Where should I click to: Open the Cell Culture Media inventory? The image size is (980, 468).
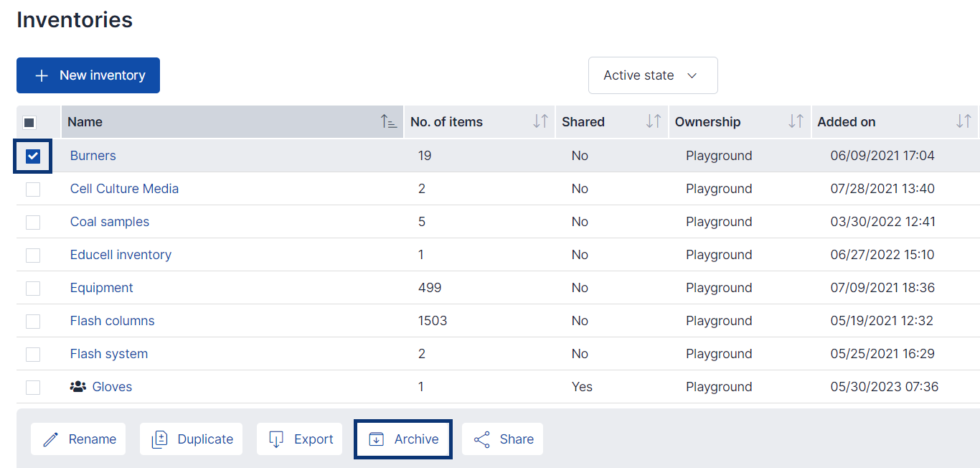[x=123, y=188]
